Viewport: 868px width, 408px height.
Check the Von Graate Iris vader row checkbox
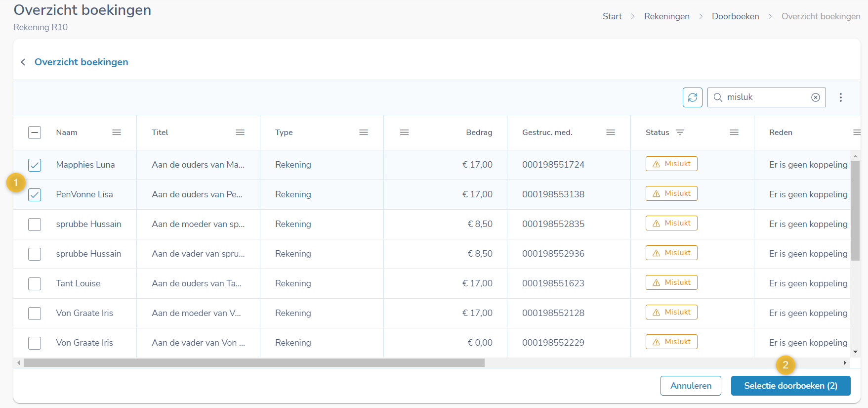(x=35, y=343)
